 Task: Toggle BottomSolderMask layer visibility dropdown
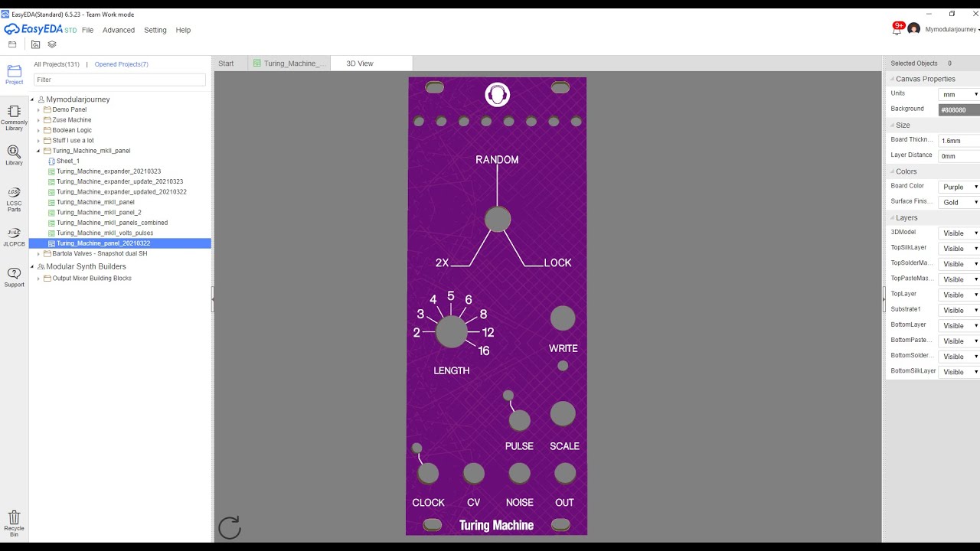(959, 357)
